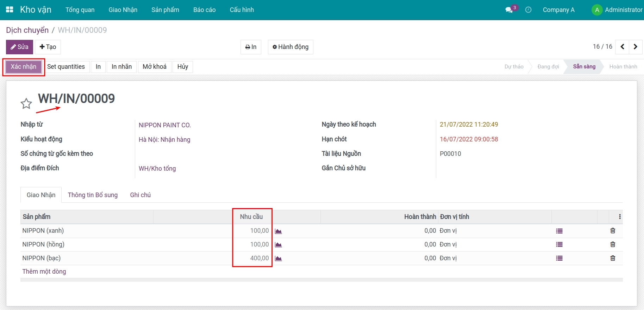Open forecast chart for NIPPON (xanh)
644x310 pixels.
pyautogui.click(x=278, y=231)
